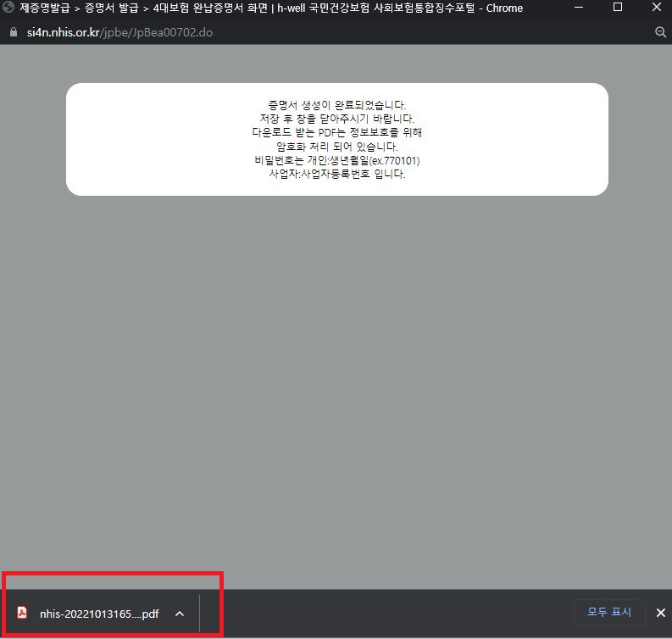672x639 pixels.
Task: Click the text 암호화 처리 되어 있습니다.
Action: point(337,147)
